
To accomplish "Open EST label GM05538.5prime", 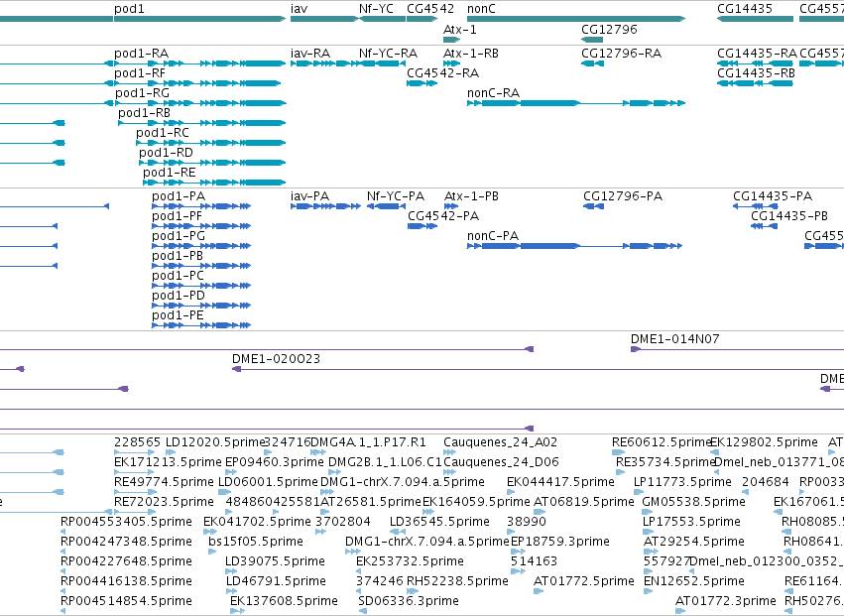I will [694, 502].
